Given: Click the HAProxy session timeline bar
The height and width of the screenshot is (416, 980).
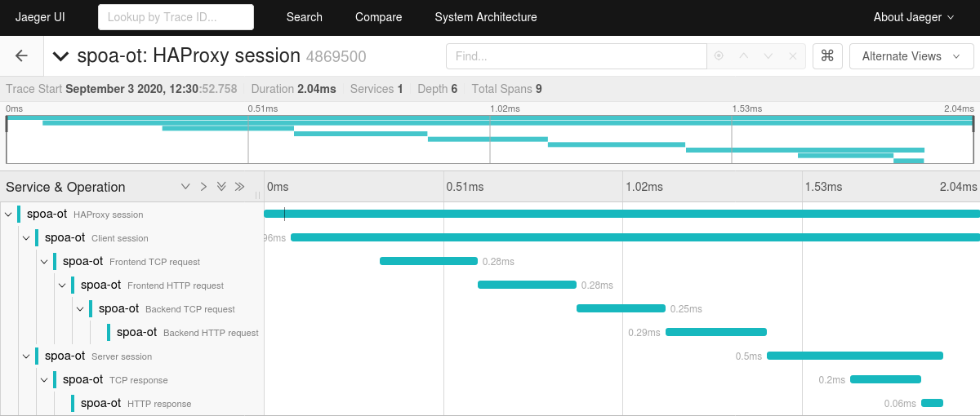Looking at the screenshot, I should pos(621,214).
